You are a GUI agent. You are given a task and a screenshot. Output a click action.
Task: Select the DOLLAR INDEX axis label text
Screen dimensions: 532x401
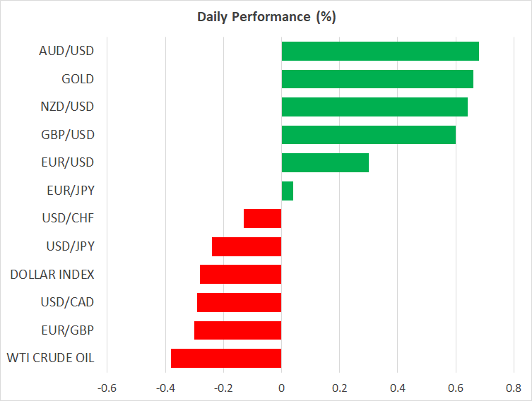(x=52, y=274)
